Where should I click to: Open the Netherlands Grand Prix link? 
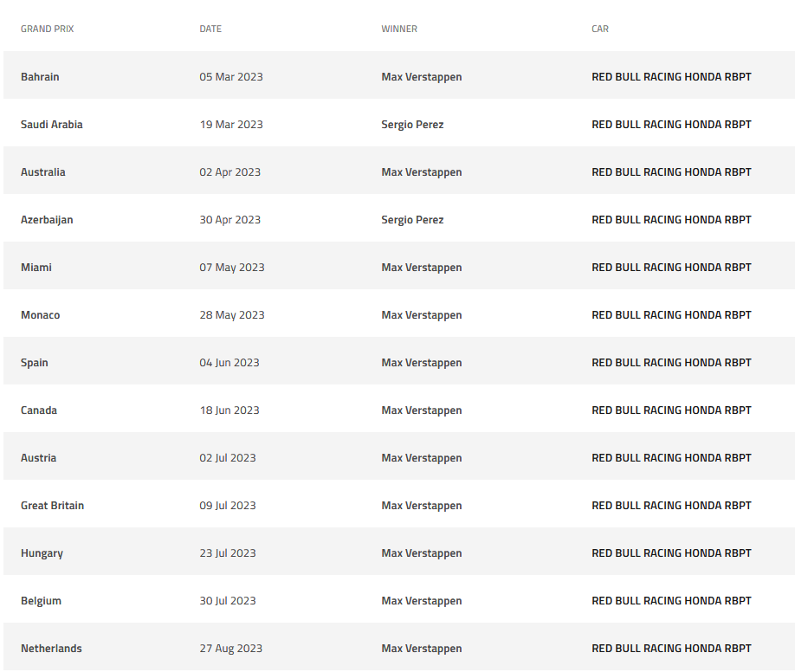(51, 649)
